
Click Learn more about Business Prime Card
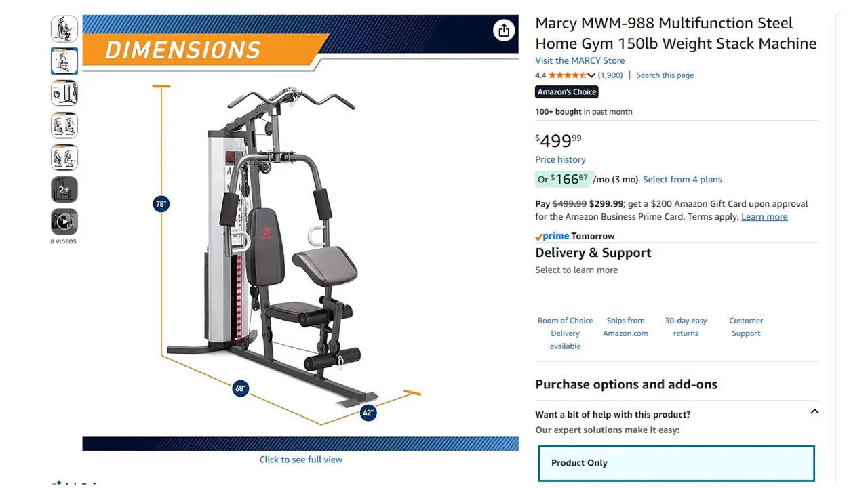(764, 217)
